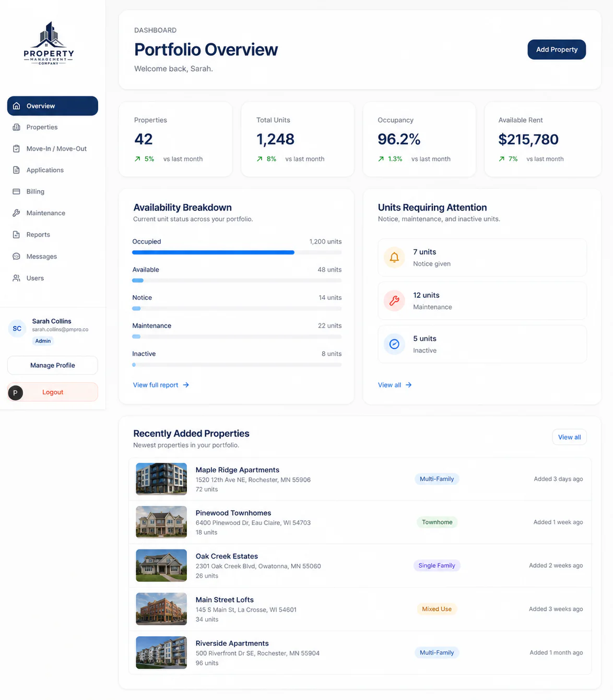Click the bell icon for Notice given

[394, 257]
